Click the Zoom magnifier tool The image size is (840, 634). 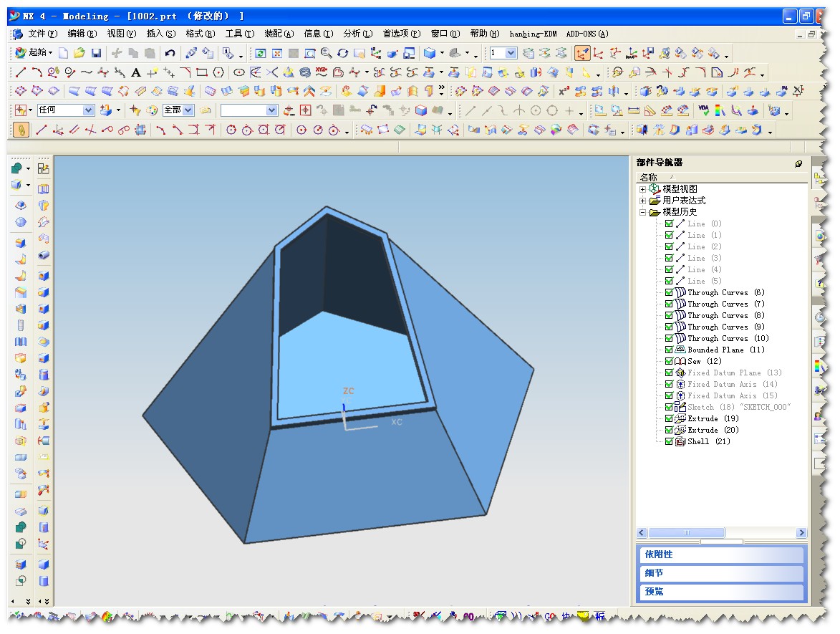point(327,53)
